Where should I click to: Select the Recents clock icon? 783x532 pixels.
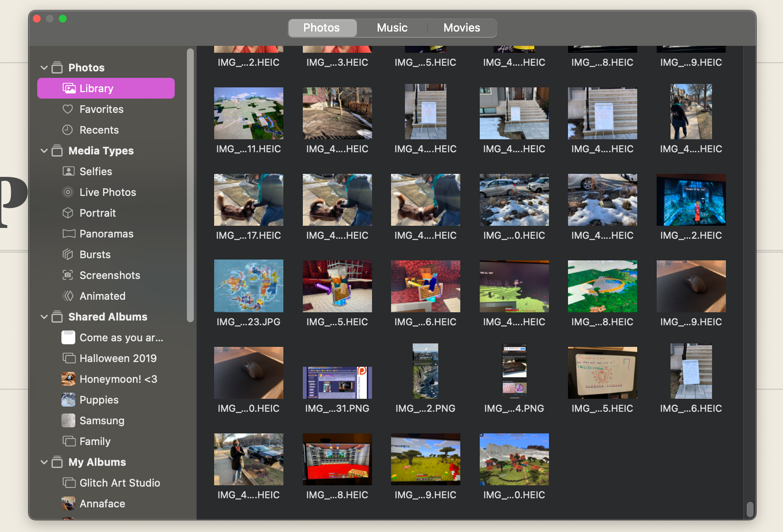[x=68, y=130]
